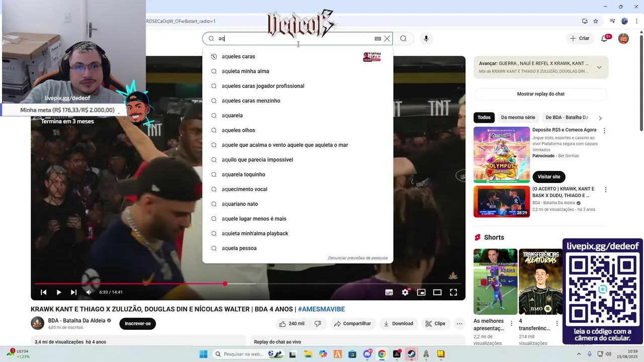Open "(O ACERTO) KRAWK, KANT" video thumbnail

(x=502, y=202)
